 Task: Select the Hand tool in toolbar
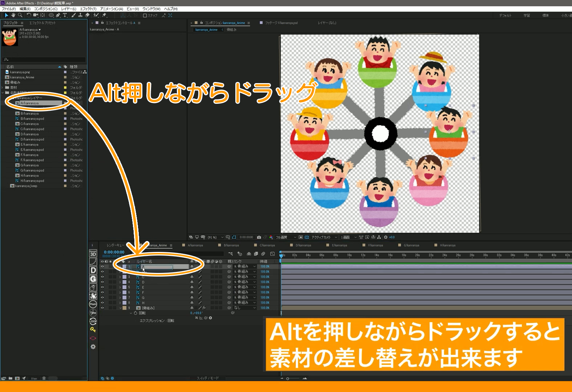tap(13, 15)
